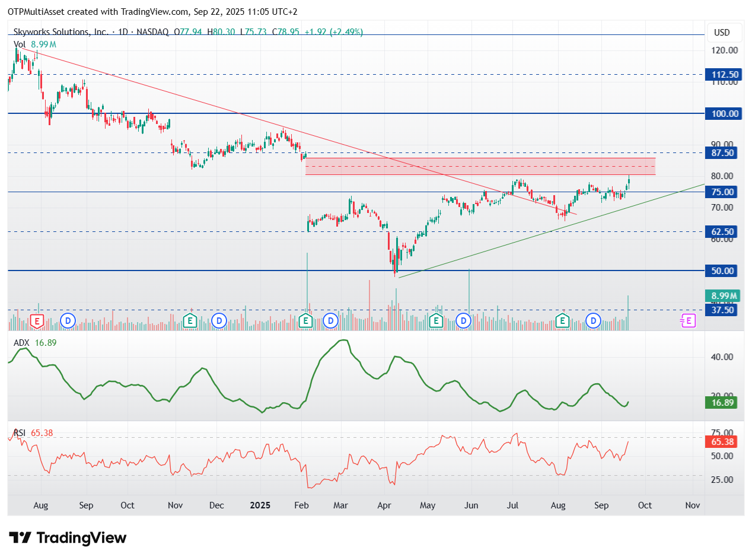This screenshot has width=752, height=560.
Task: Click the Jun label on time axis
Action: (x=471, y=505)
